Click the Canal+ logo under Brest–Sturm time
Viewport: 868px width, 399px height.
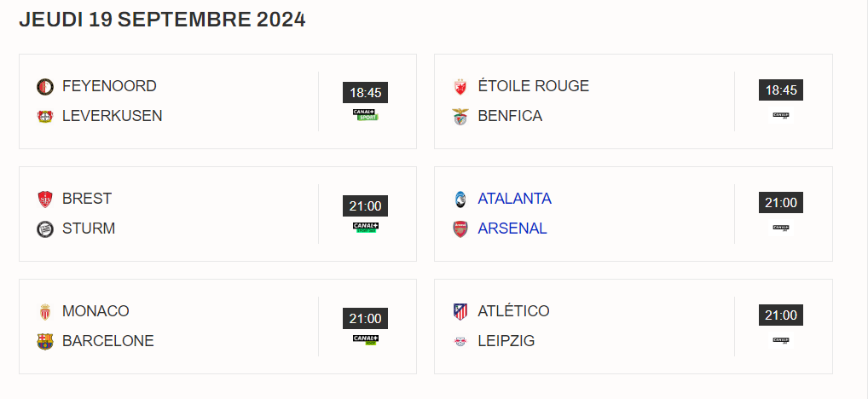pyautogui.click(x=365, y=227)
